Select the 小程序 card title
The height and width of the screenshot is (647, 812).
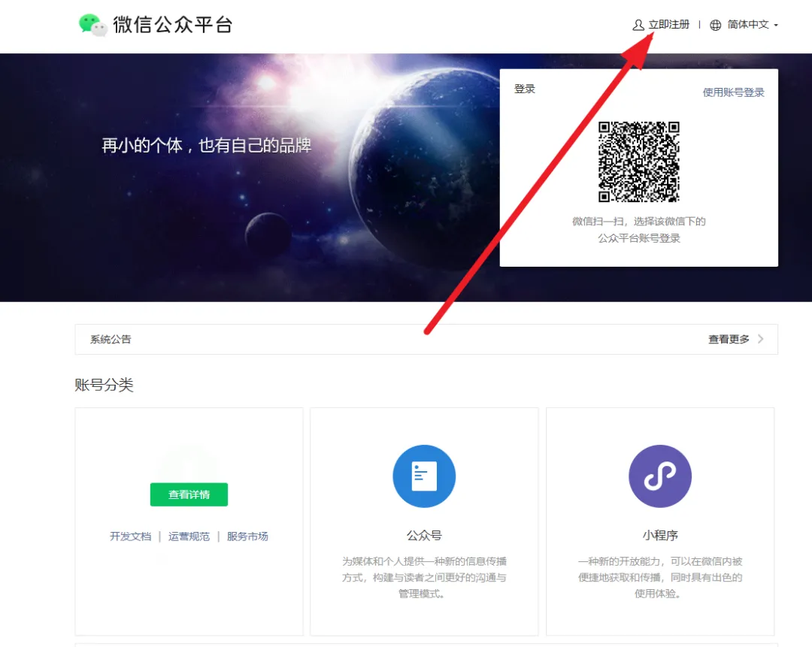coord(659,536)
